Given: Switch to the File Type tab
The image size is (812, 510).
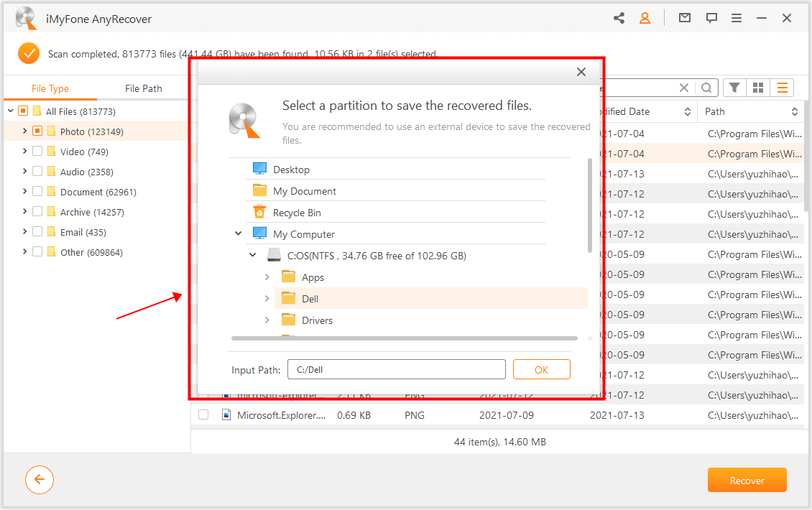Looking at the screenshot, I should [x=50, y=88].
